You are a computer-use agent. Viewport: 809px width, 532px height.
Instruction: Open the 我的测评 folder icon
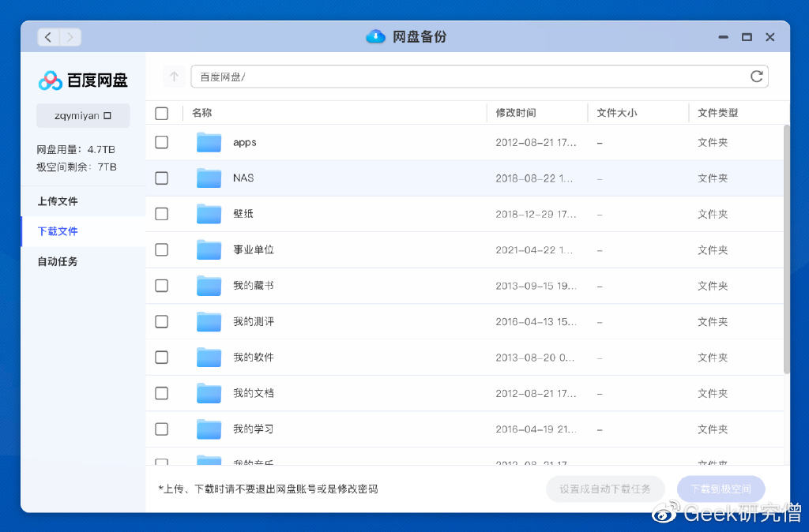(x=209, y=322)
